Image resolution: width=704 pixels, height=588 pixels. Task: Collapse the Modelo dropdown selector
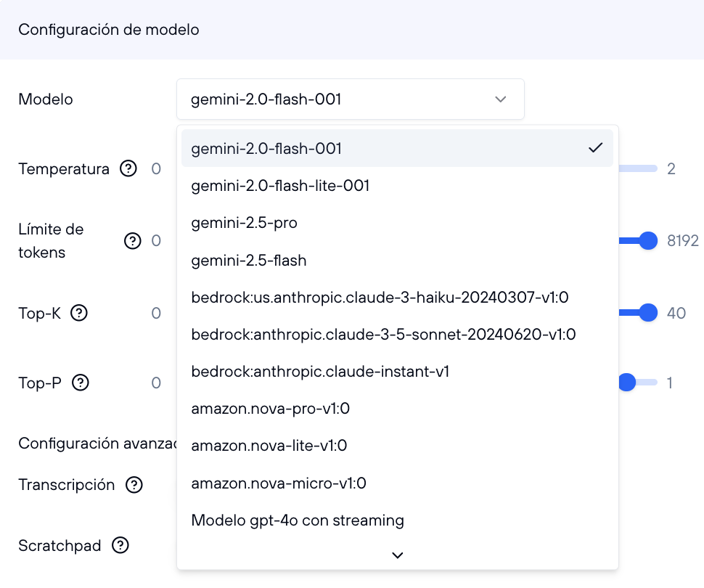[350, 99]
